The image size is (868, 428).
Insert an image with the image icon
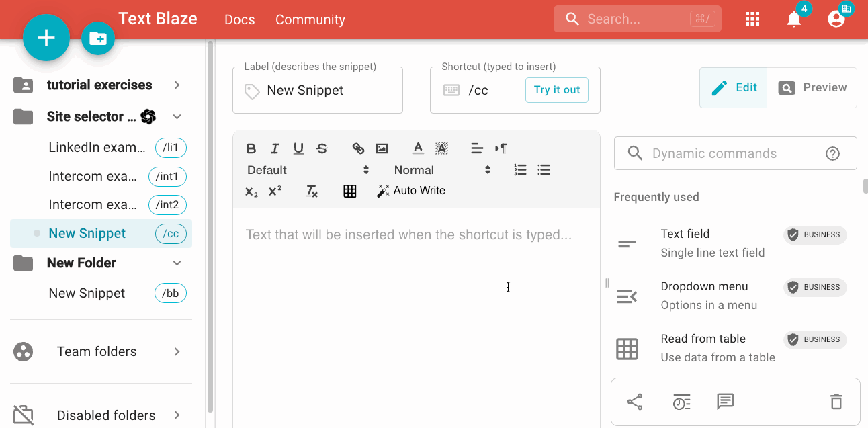pos(382,148)
